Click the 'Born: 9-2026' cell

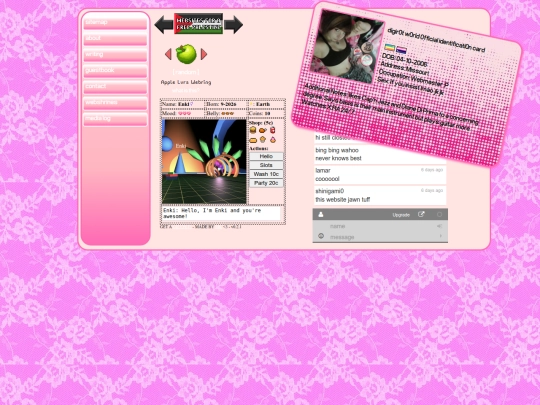pos(226,104)
